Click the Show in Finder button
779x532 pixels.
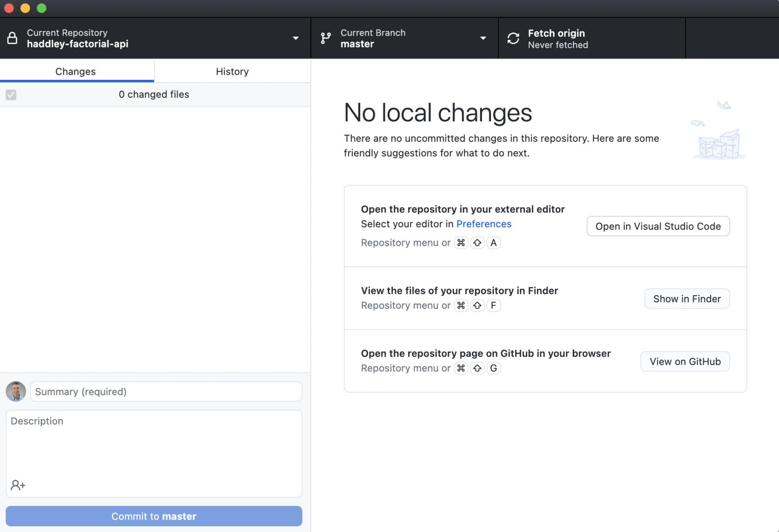click(x=687, y=299)
